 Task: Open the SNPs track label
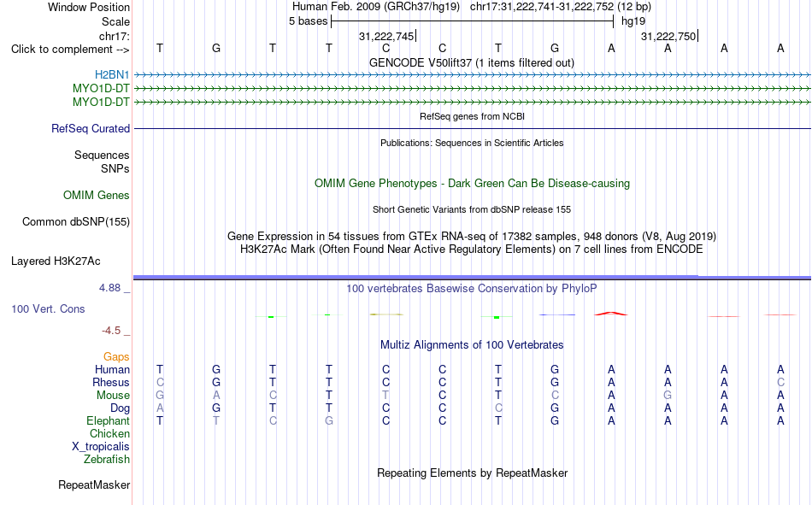[115, 169]
